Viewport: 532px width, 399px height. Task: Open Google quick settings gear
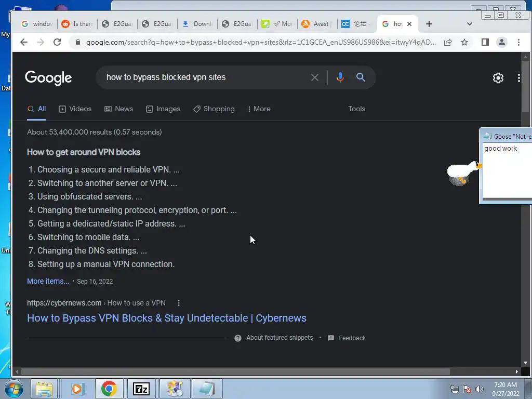[x=498, y=78]
